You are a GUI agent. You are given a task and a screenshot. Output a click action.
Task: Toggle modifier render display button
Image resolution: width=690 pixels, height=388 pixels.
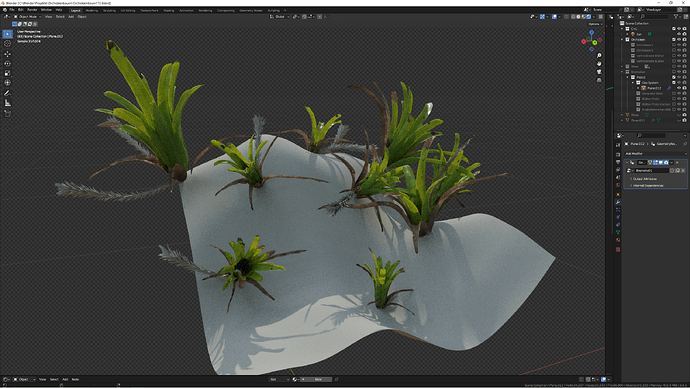(666, 163)
